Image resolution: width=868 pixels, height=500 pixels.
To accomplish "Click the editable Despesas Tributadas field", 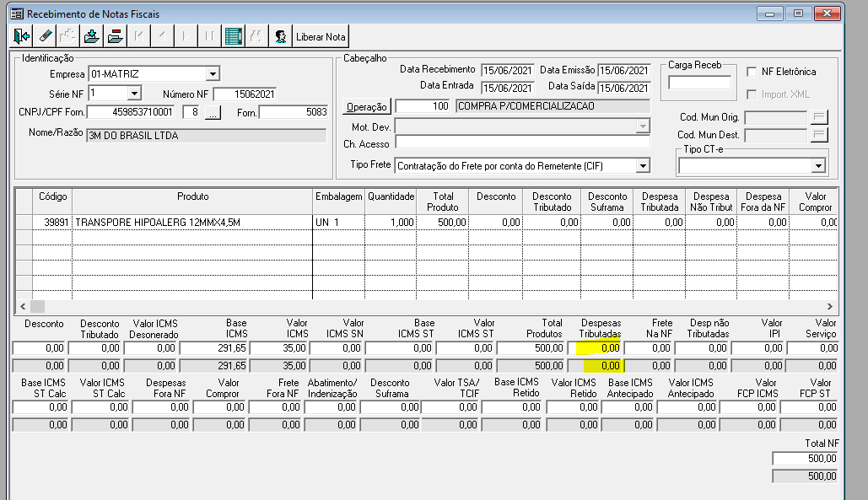I will point(594,348).
